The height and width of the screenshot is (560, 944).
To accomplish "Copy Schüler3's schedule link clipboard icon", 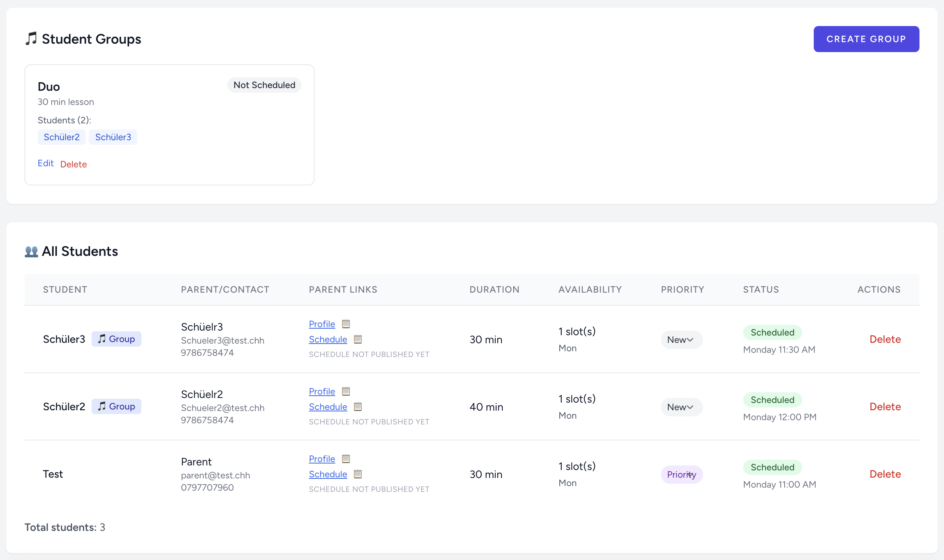I will click(357, 339).
